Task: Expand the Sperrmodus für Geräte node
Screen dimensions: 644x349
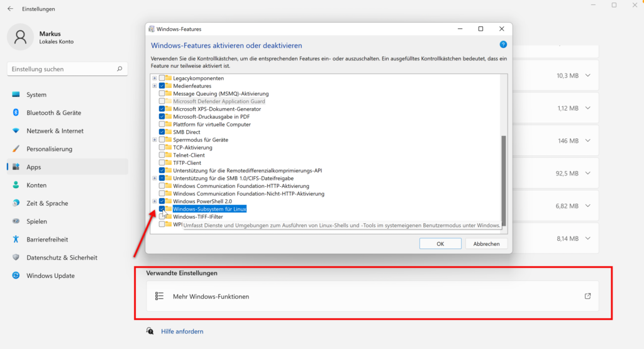Action: pos(155,140)
